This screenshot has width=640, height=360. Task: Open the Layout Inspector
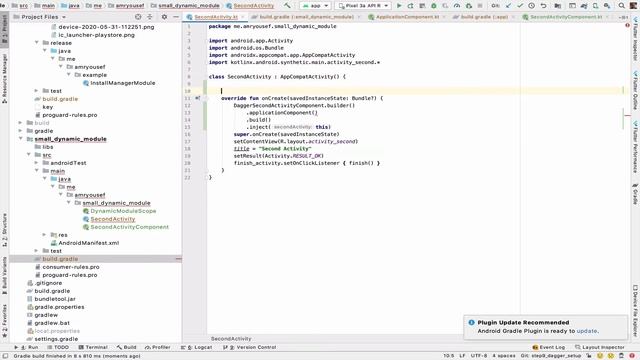click(x=600, y=347)
